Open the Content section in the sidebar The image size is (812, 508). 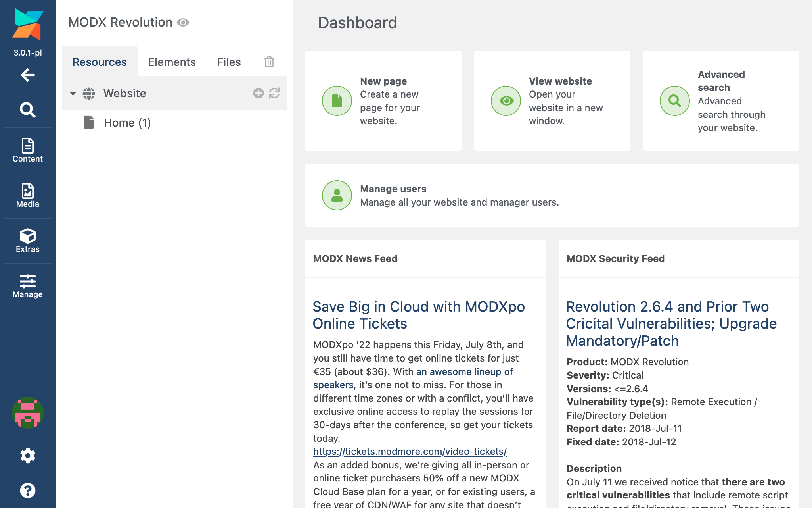tap(27, 150)
